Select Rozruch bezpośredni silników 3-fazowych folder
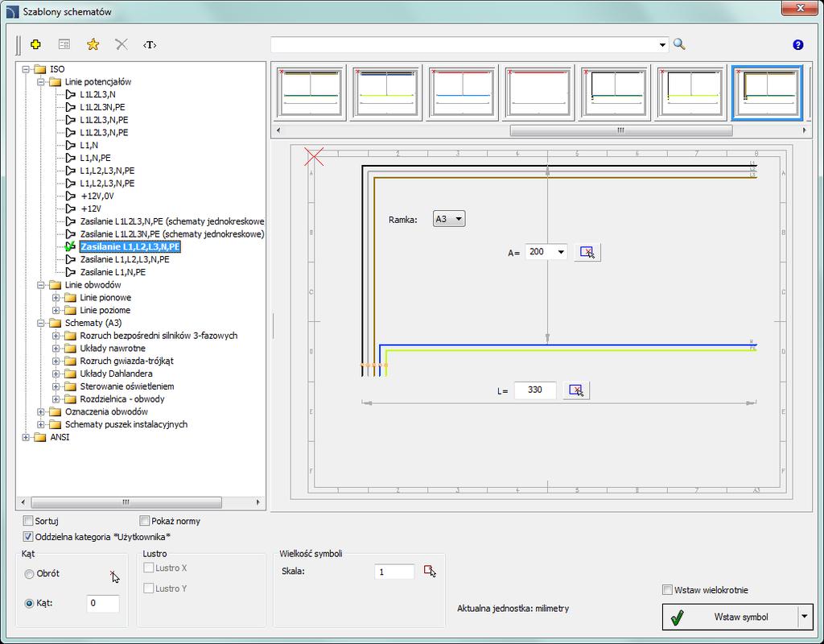Screen dimensions: 824x644 click(159, 336)
